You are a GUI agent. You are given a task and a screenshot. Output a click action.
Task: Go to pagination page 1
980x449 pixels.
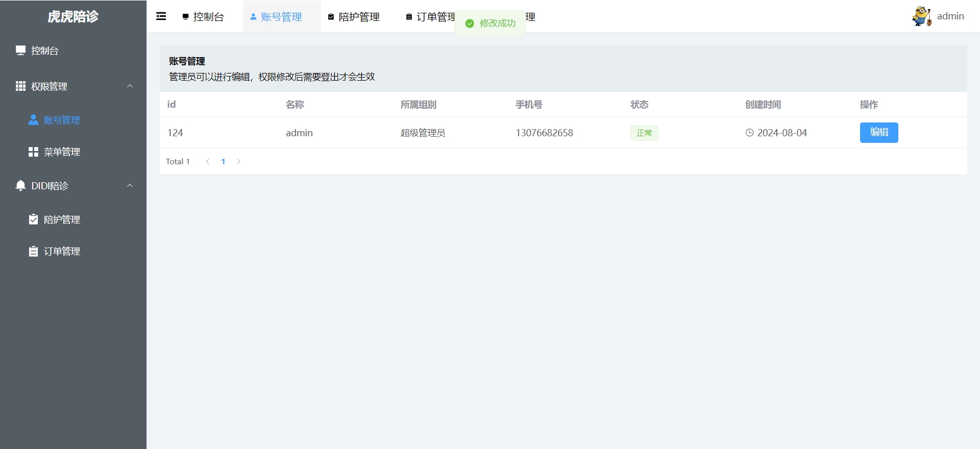223,162
